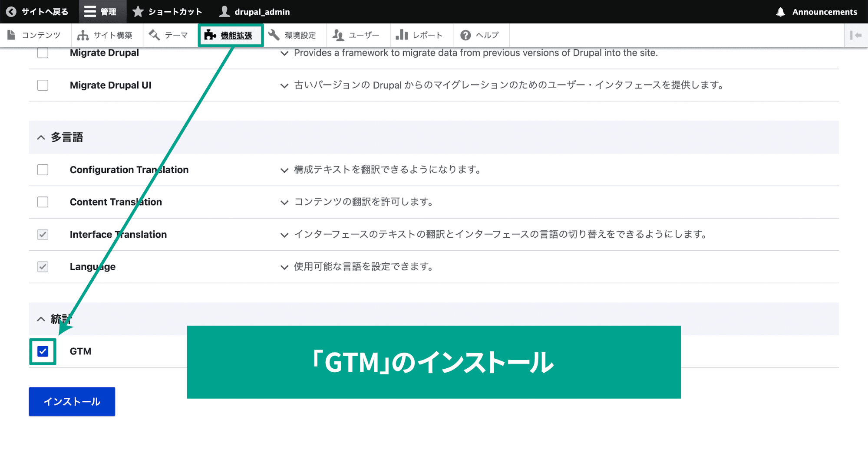Open the サイト構築 menu
The image size is (868, 452).
[x=107, y=35]
